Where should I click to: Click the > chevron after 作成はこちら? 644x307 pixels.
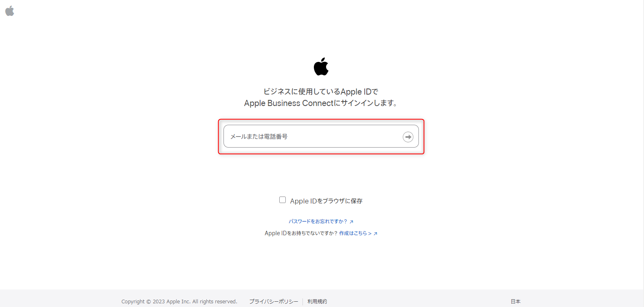370,234
